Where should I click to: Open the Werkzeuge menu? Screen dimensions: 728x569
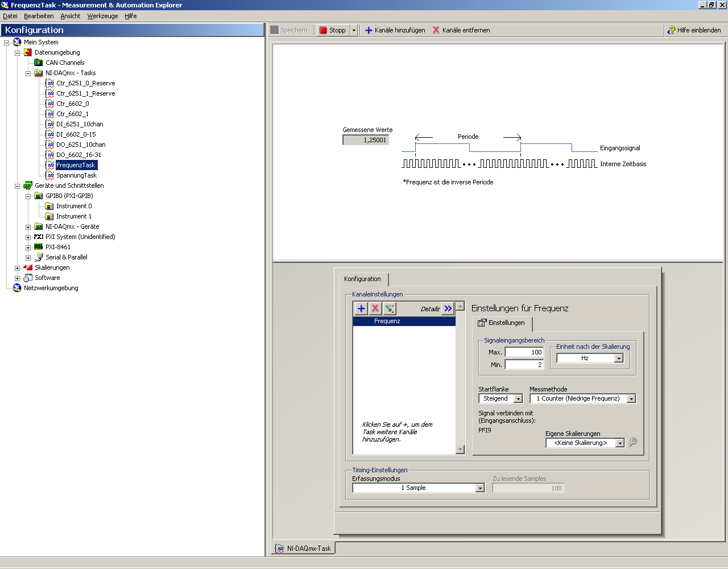coord(102,16)
